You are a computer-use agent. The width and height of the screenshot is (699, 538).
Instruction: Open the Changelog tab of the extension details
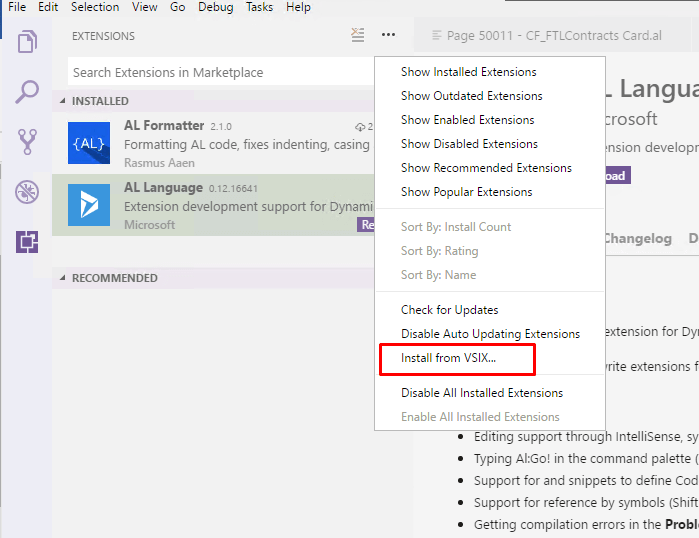pyautogui.click(x=638, y=238)
